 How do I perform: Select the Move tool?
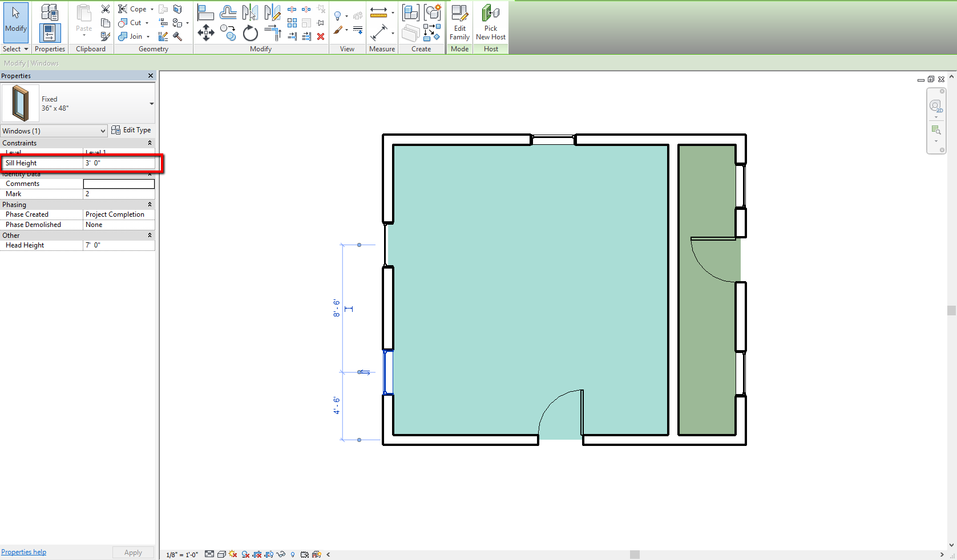coord(206,34)
